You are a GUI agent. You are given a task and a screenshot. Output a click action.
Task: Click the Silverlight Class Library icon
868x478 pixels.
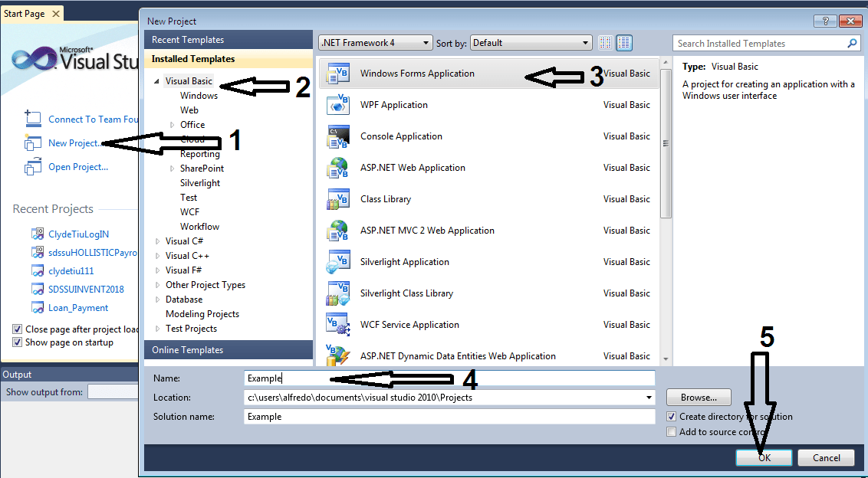(337, 293)
